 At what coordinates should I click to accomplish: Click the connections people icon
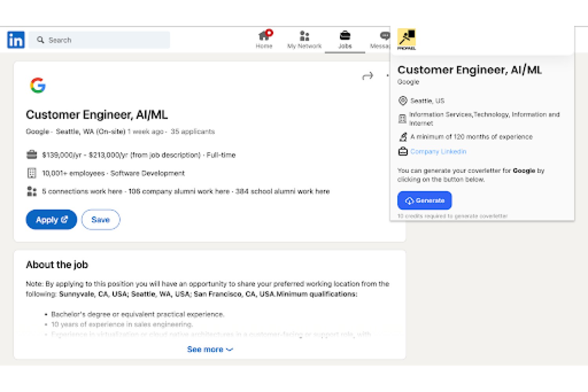click(32, 191)
